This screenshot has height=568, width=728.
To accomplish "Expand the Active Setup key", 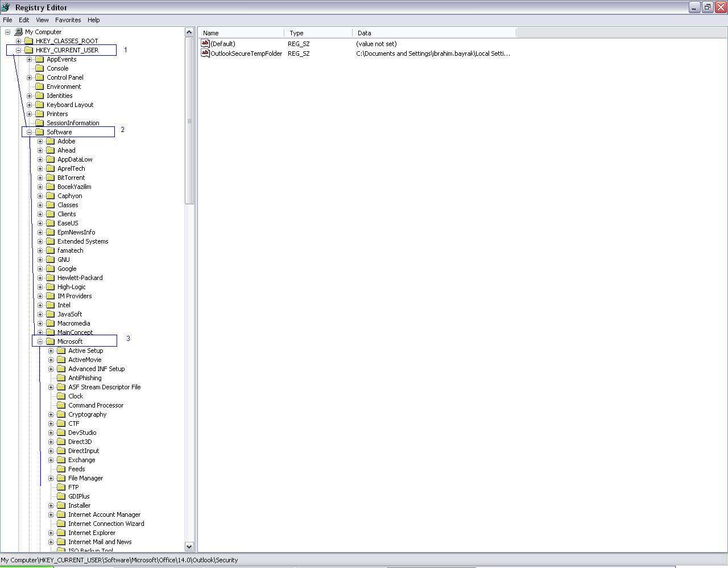I will pos(51,351).
